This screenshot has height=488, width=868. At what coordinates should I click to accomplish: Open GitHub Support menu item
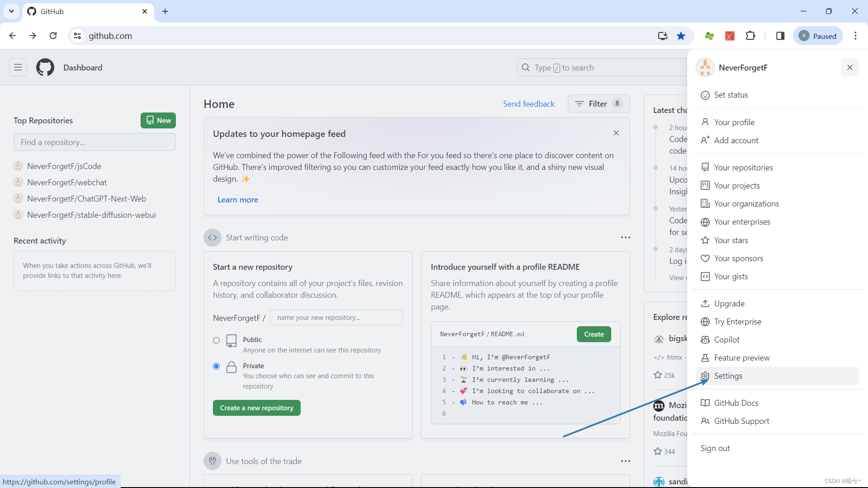click(777, 421)
